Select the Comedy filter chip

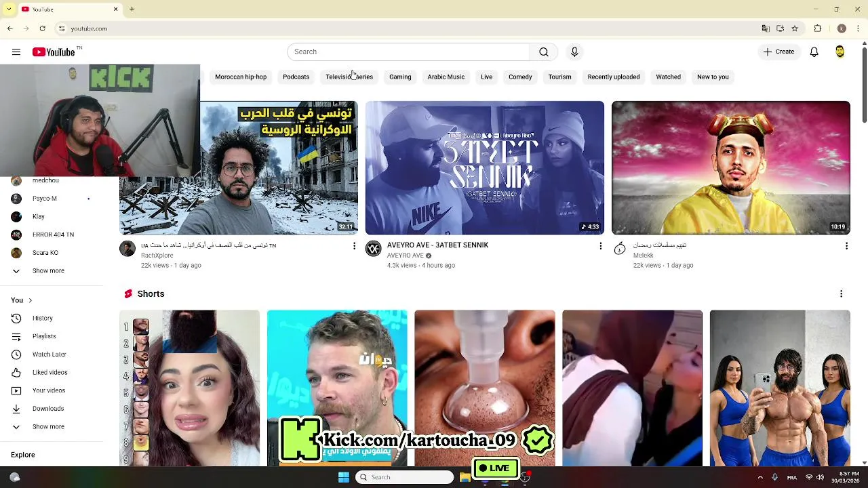[x=520, y=77]
